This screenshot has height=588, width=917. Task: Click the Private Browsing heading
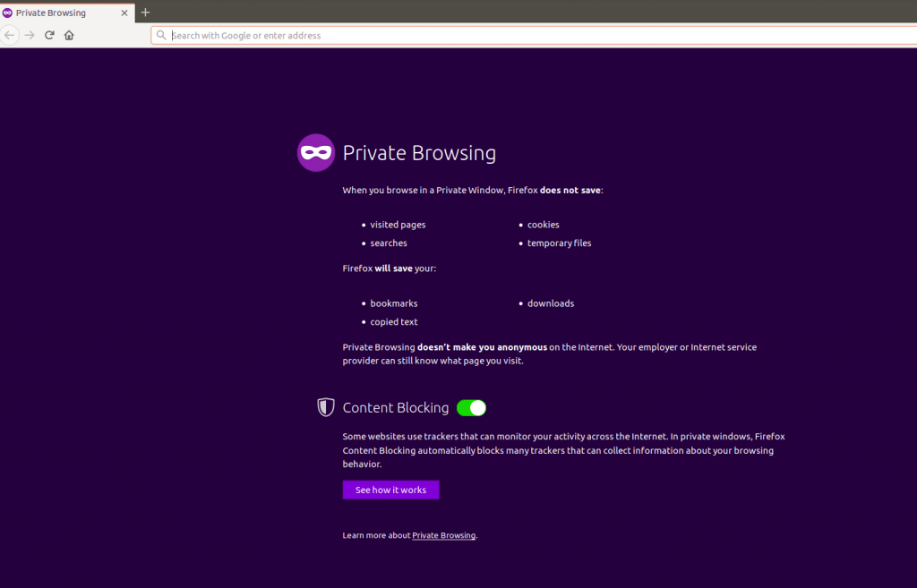point(419,152)
